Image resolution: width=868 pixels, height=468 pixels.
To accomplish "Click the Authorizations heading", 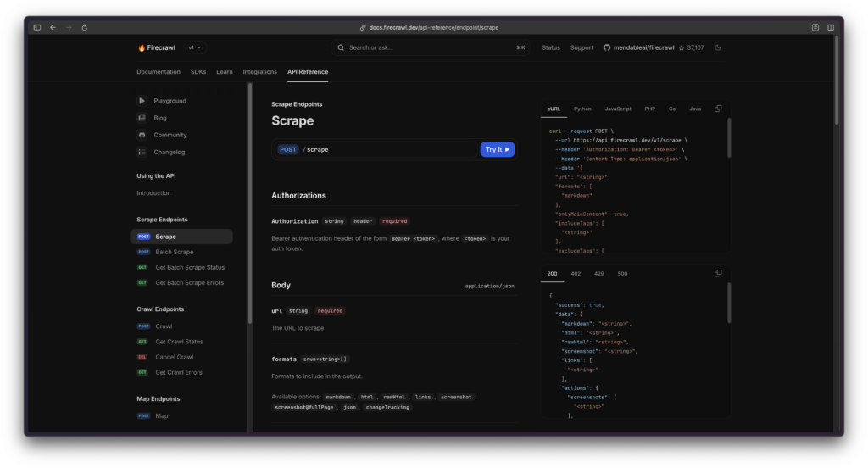I will click(298, 196).
